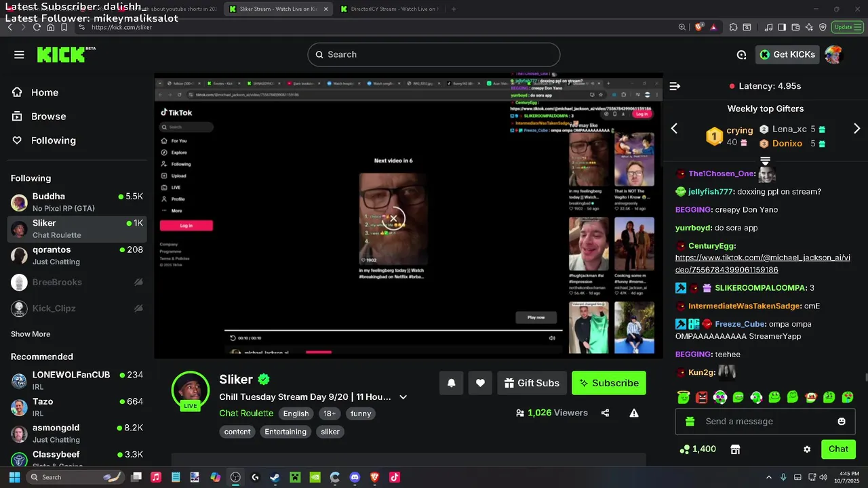
Task: Click the funny tag
Action: (x=361, y=413)
